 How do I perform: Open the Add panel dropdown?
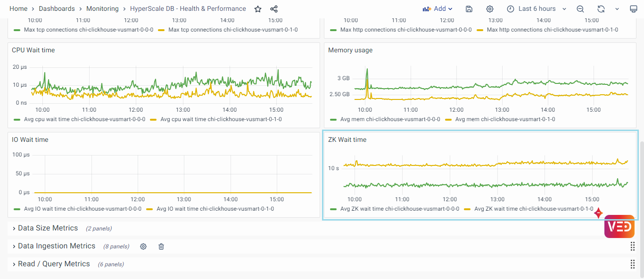(438, 9)
